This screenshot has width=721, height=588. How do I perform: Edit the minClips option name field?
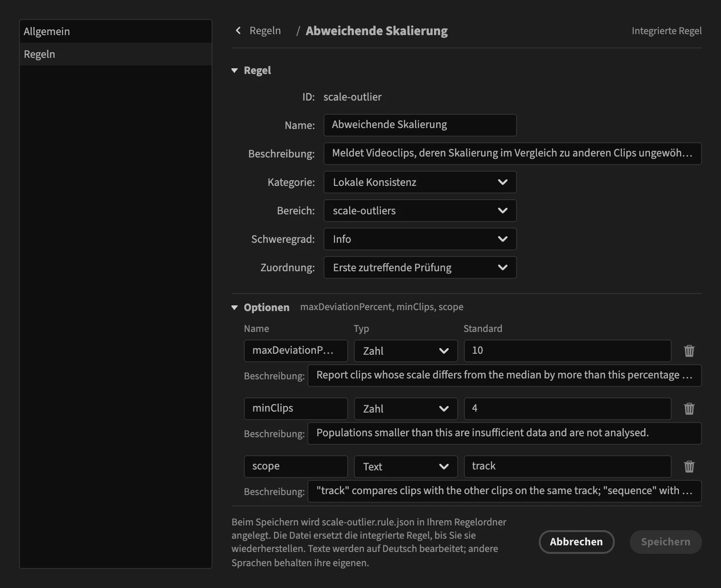296,409
